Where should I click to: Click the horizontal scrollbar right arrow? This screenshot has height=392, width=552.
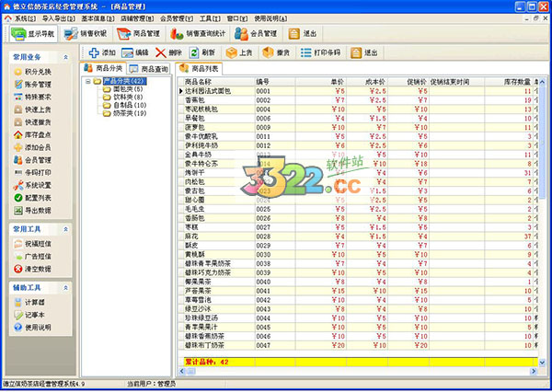534,371
